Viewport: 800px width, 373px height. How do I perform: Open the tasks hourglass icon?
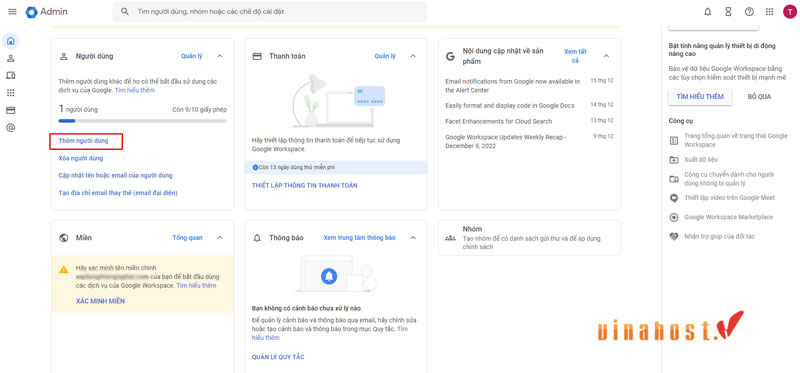[x=728, y=12]
